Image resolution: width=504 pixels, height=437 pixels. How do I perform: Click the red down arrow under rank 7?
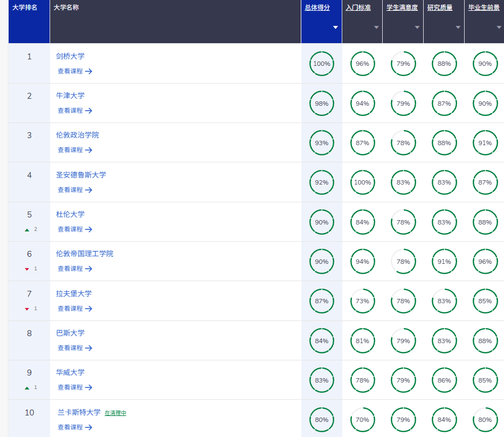[x=27, y=309]
